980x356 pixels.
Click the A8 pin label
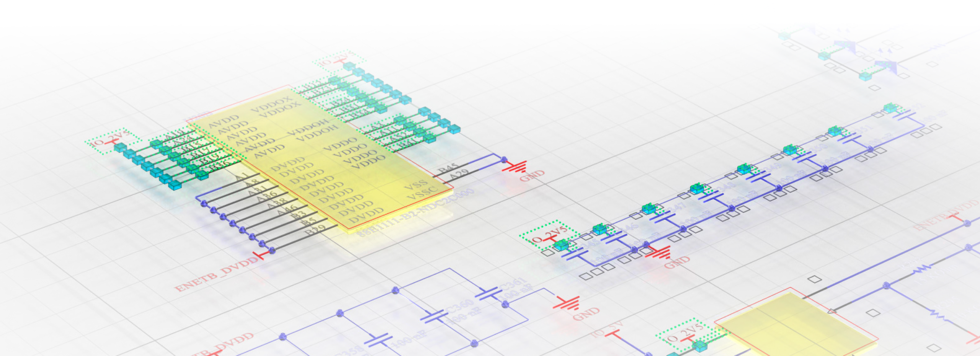click(x=252, y=183)
